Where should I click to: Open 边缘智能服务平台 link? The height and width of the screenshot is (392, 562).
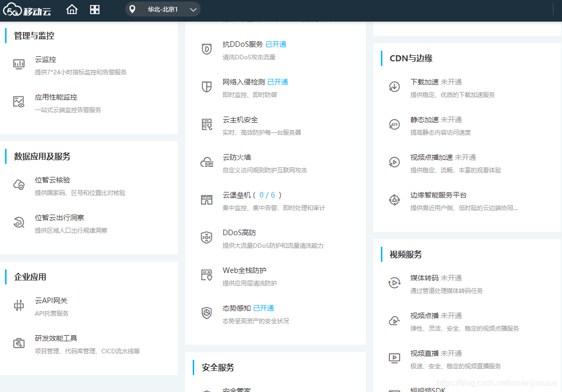click(x=439, y=195)
